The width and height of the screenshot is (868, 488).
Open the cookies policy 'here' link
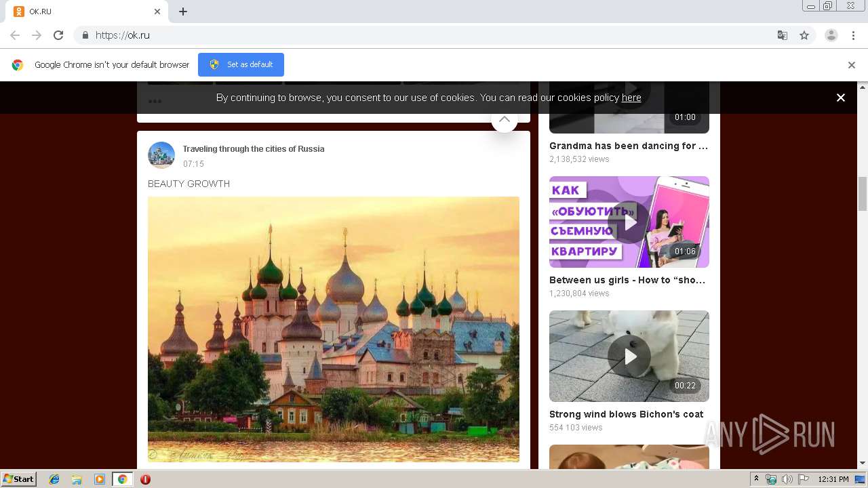click(x=631, y=98)
